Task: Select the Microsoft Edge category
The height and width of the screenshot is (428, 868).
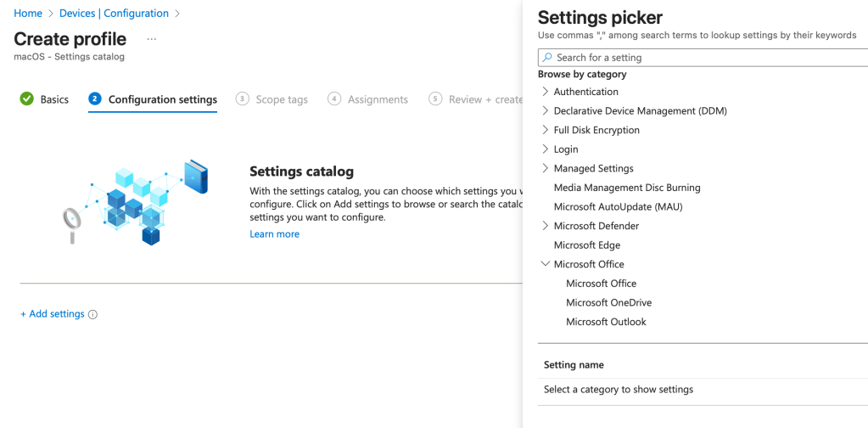Action: 586,245
